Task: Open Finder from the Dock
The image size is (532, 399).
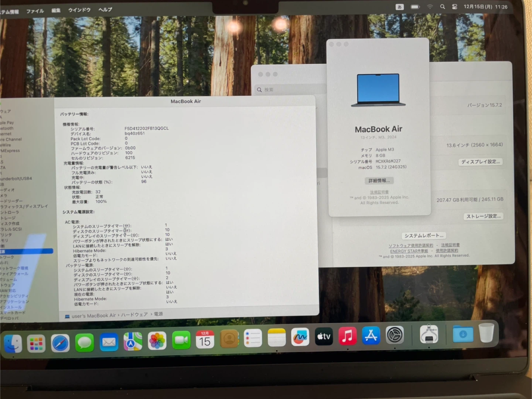Action: (x=13, y=344)
